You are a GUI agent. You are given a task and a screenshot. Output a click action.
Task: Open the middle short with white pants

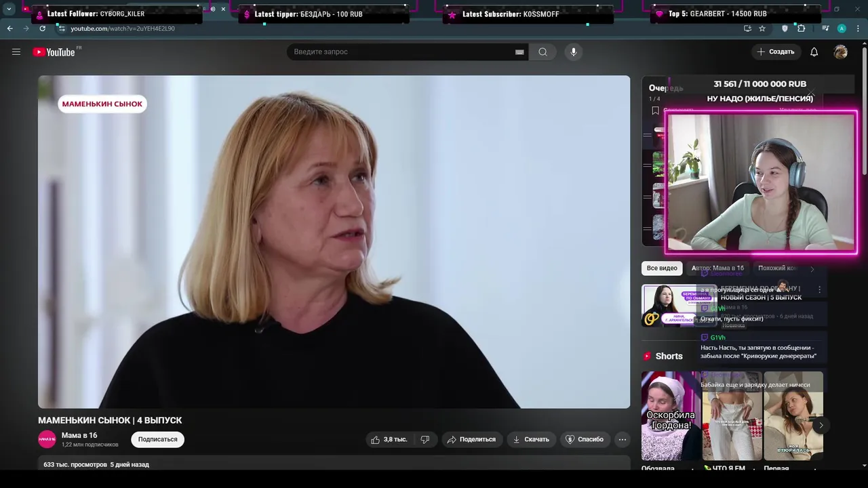click(x=732, y=415)
